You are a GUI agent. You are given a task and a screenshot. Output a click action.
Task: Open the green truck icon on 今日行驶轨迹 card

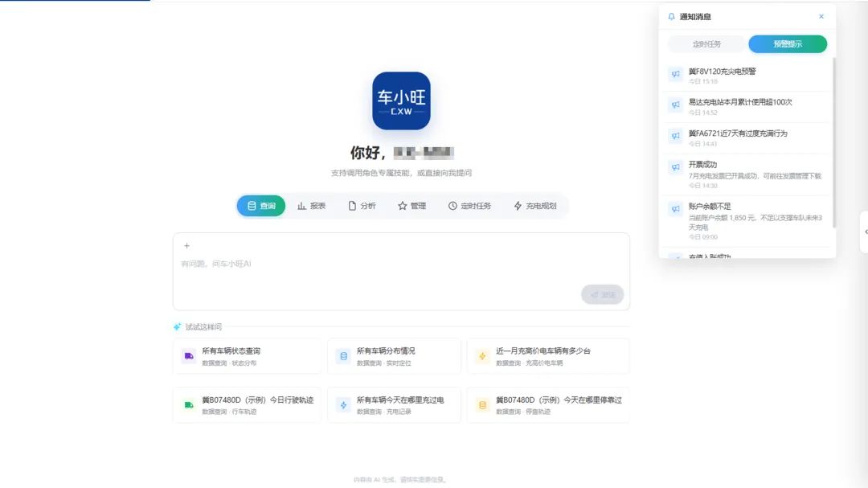coord(189,405)
